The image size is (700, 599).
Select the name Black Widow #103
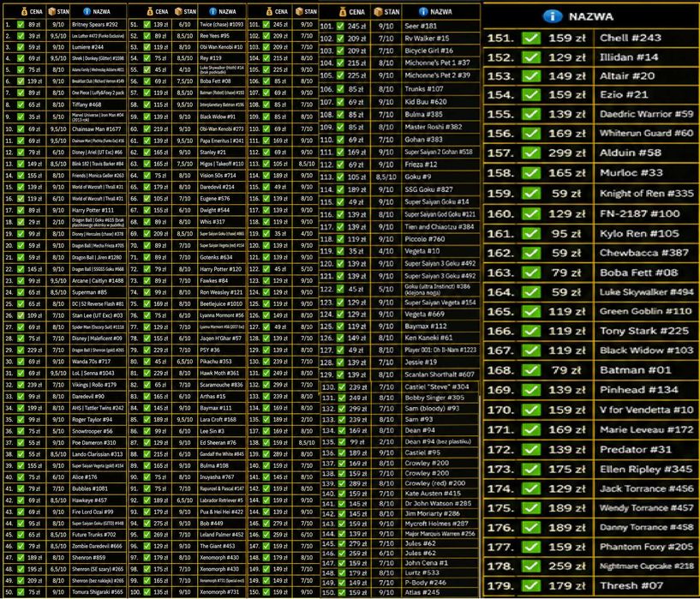pos(646,350)
